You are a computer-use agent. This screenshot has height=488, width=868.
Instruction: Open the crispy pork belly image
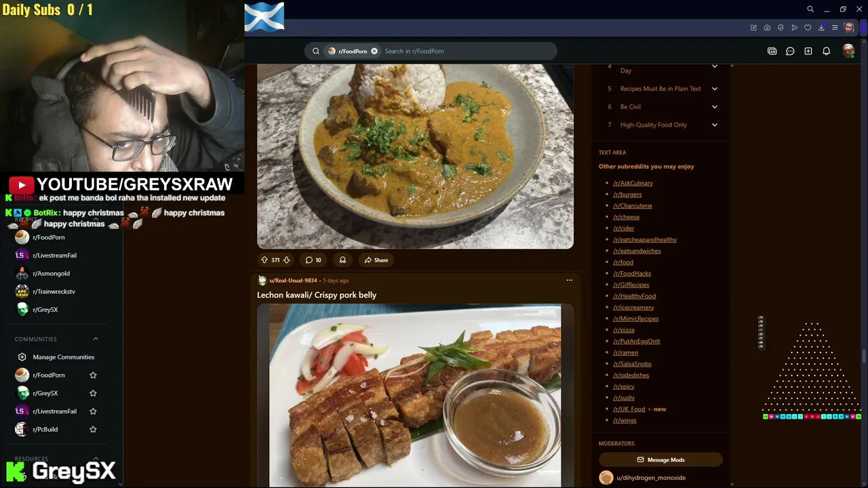tap(415, 396)
